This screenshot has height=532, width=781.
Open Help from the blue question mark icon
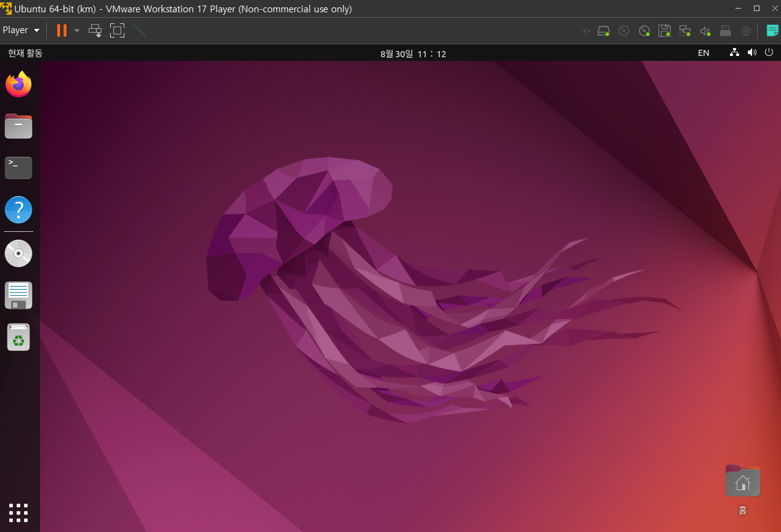click(18, 210)
